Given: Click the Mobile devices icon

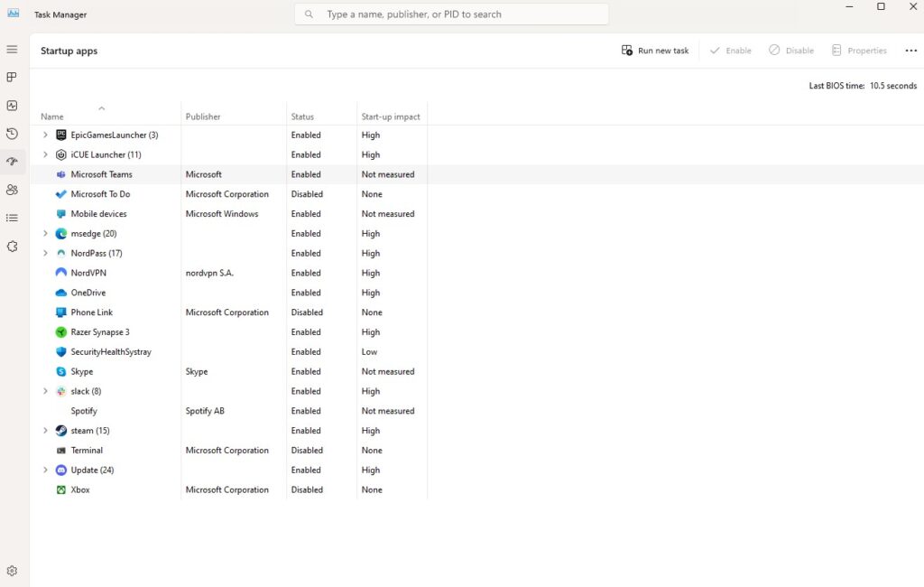Looking at the screenshot, I should (x=60, y=214).
